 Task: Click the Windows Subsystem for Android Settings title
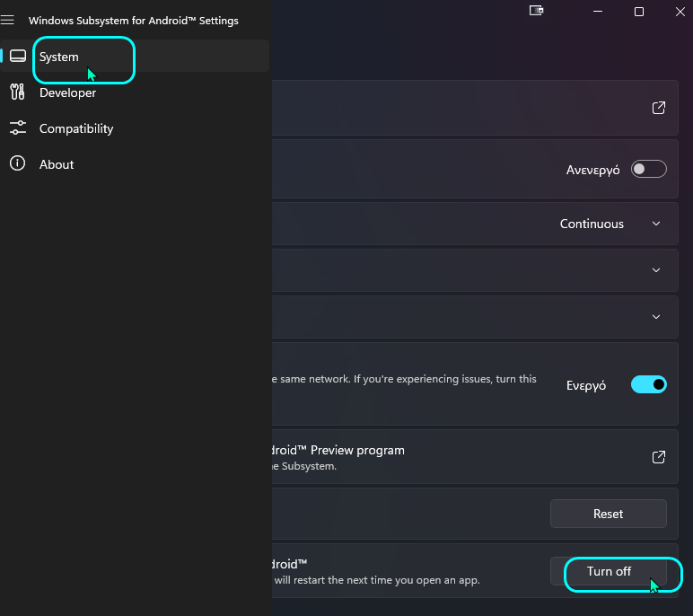[x=134, y=21]
